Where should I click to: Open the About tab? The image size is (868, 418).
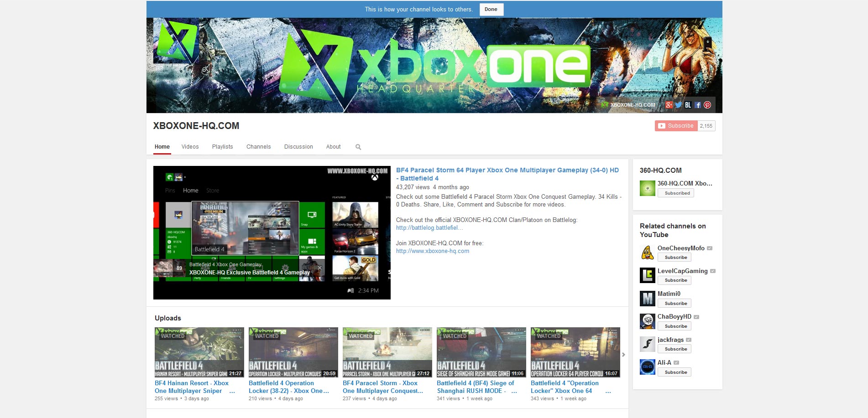tap(333, 147)
